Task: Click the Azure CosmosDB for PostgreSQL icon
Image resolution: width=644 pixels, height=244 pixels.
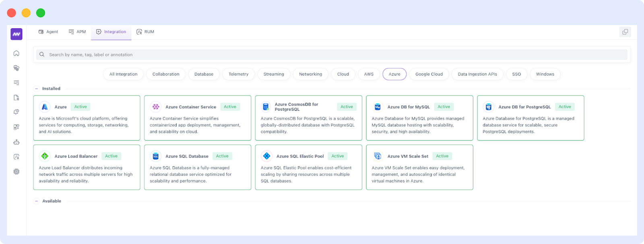Action: point(266,107)
